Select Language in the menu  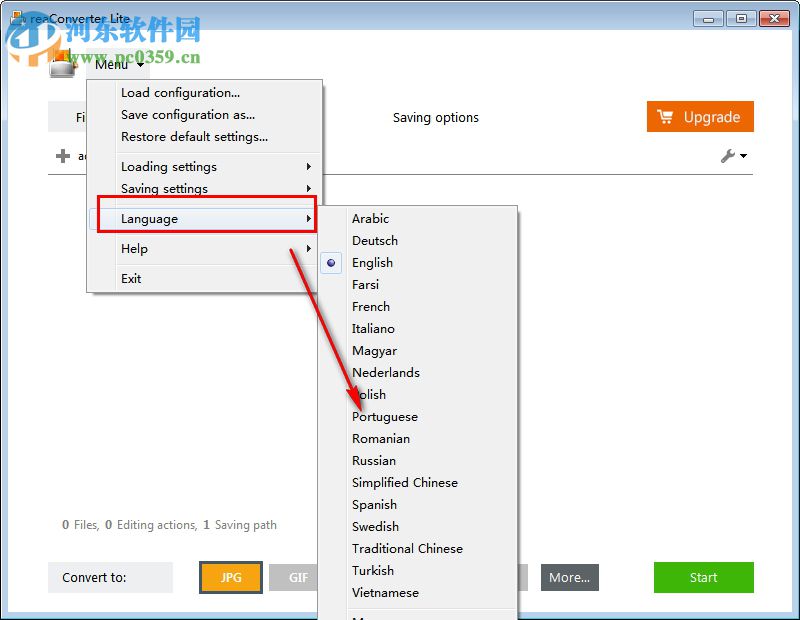coord(149,218)
